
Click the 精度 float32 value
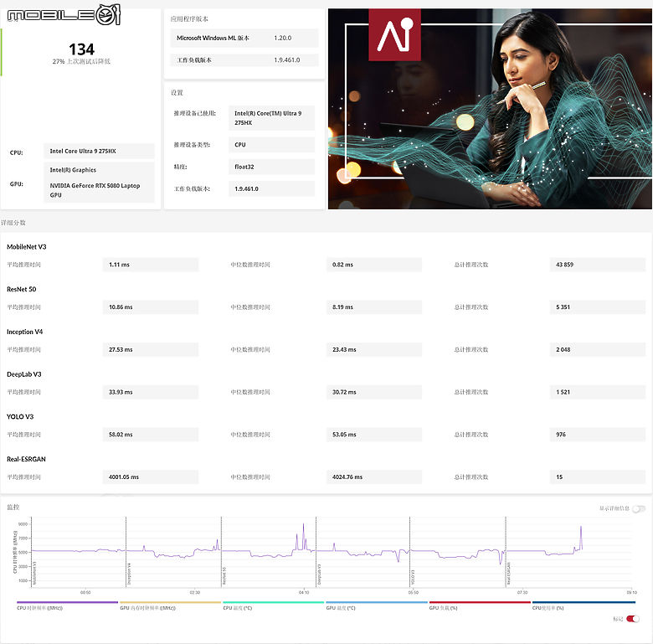(x=271, y=167)
